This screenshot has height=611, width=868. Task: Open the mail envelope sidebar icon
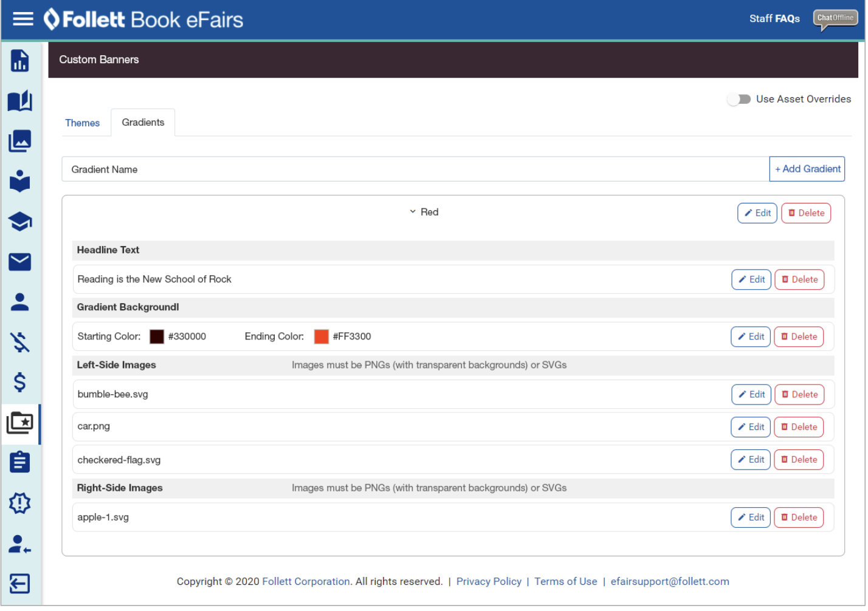point(20,262)
